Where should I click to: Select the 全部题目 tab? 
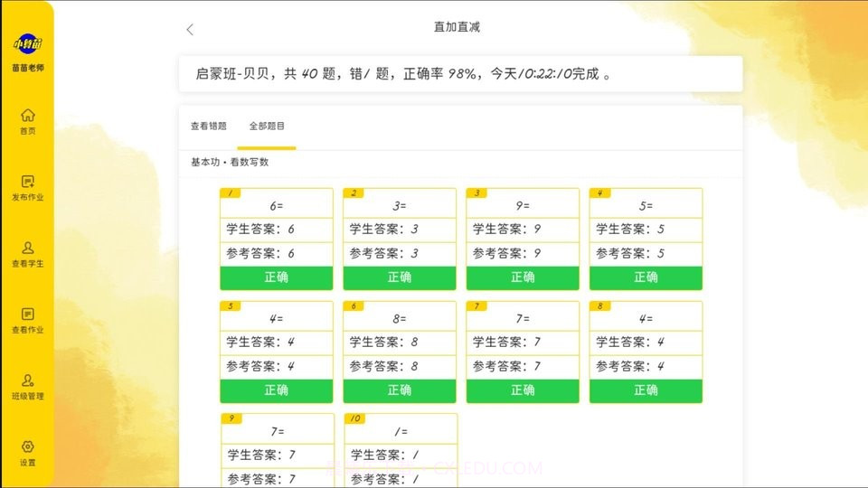tap(267, 127)
